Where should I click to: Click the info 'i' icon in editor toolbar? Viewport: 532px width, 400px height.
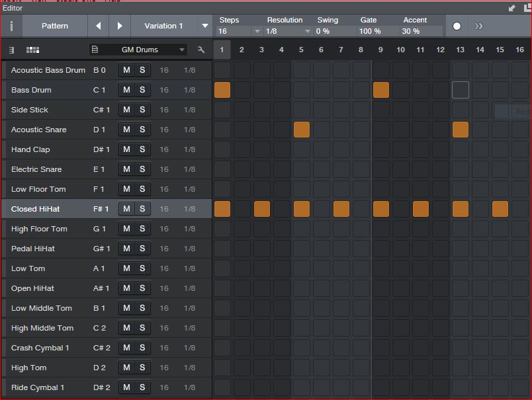11,26
